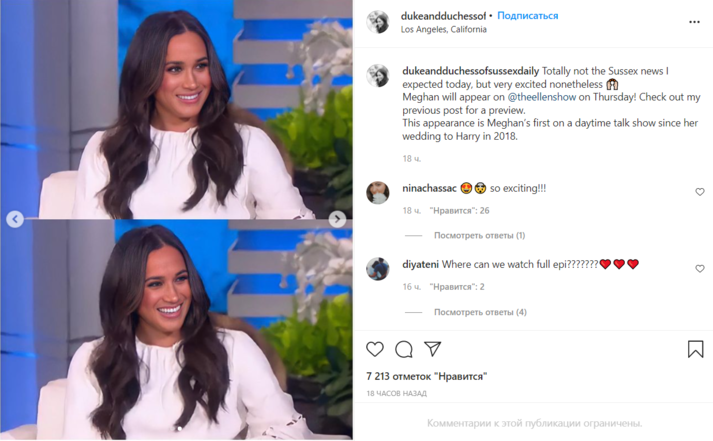Share post via paper plane icon
Image resolution: width=713 pixels, height=441 pixels.
point(432,349)
